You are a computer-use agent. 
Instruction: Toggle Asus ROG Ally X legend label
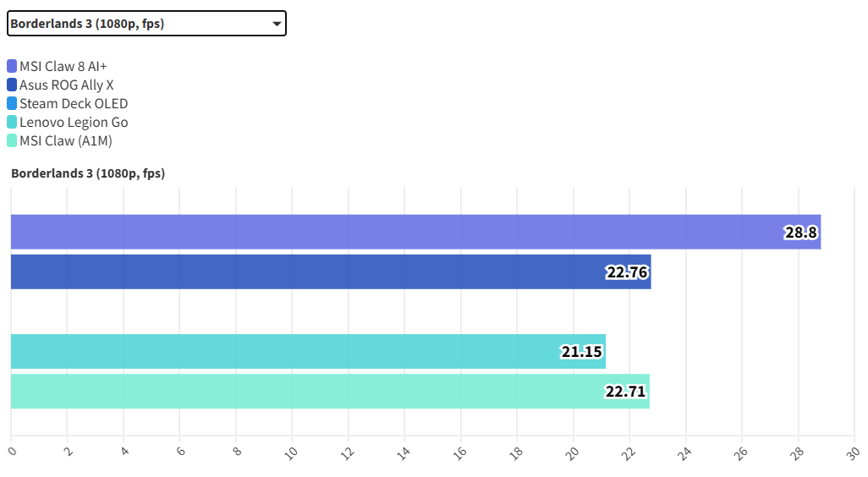pyautogui.click(x=67, y=85)
